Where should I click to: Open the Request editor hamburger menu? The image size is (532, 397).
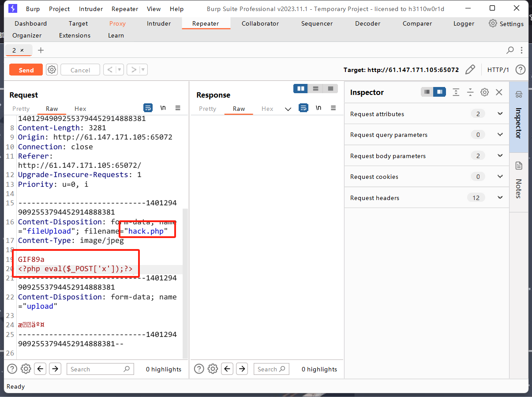pyautogui.click(x=178, y=108)
